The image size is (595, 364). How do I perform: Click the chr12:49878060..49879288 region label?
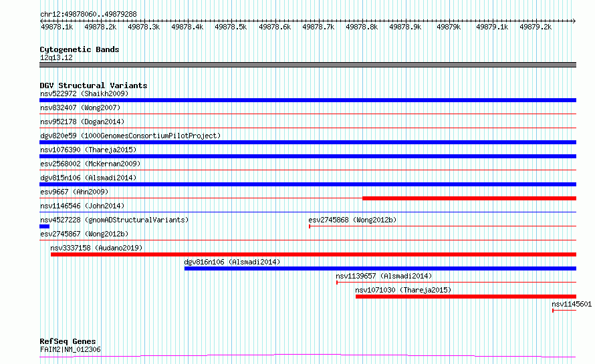(x=88, y=14)
